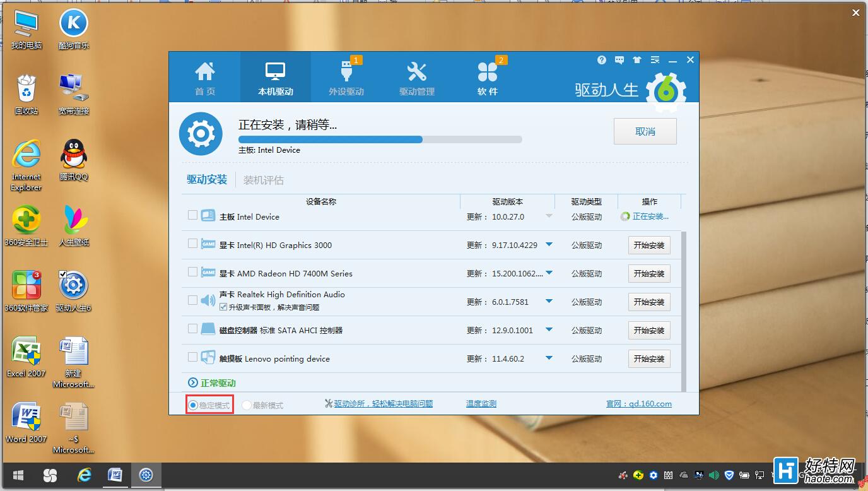Check the 触摸板 Lenovo pointing device checkbox
The width and height of the screenshot is (868, 491).
click(192, 357)
